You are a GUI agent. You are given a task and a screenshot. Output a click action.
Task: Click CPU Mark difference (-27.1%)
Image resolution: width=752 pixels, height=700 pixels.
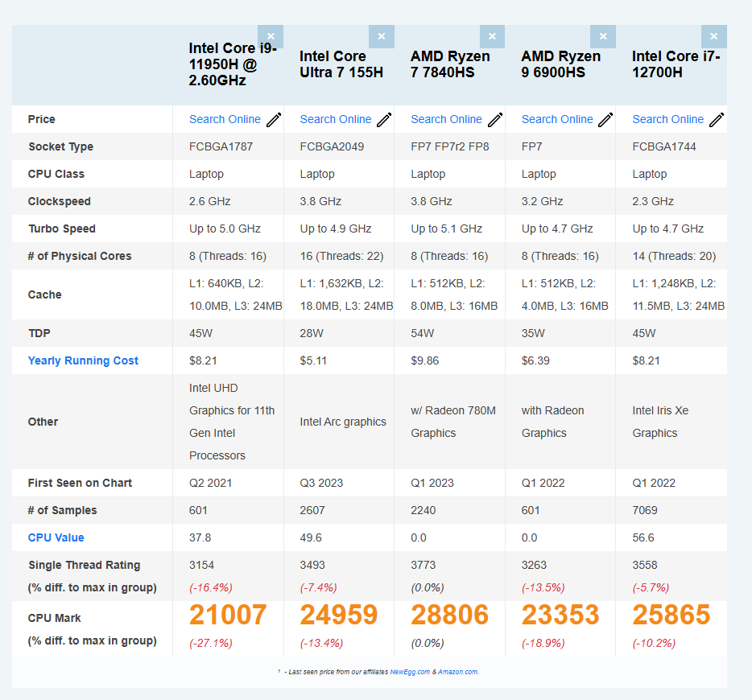210,643
